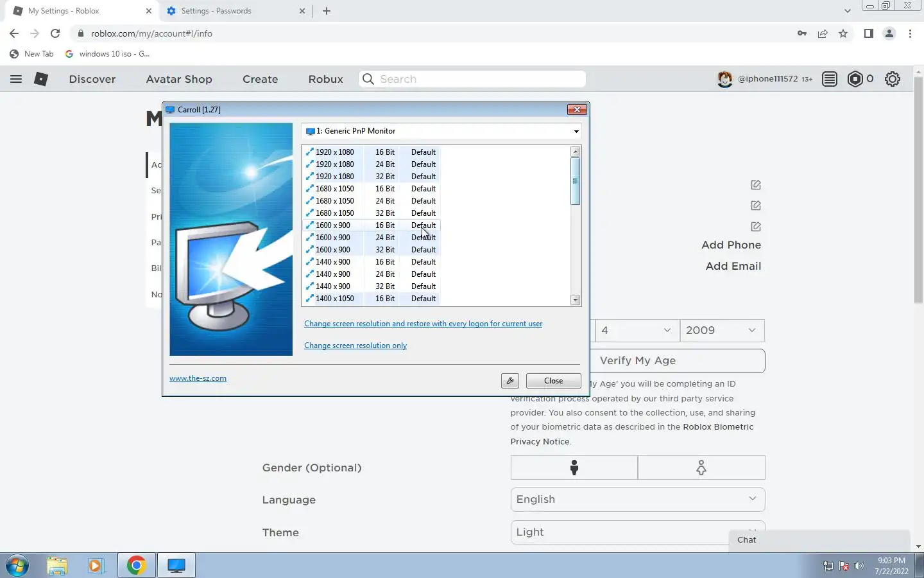Screen dimensions: 924x578
Task: Open Chrome three-dot menu
Action: [x=910, y=33]
